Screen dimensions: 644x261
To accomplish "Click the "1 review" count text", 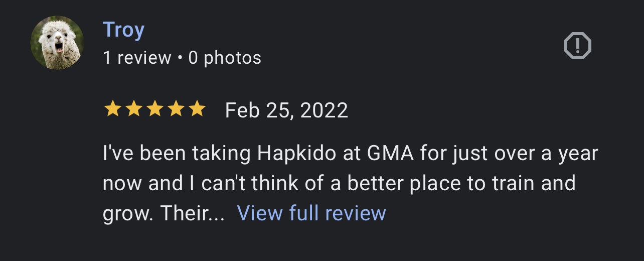I will (x=136, y=58).
